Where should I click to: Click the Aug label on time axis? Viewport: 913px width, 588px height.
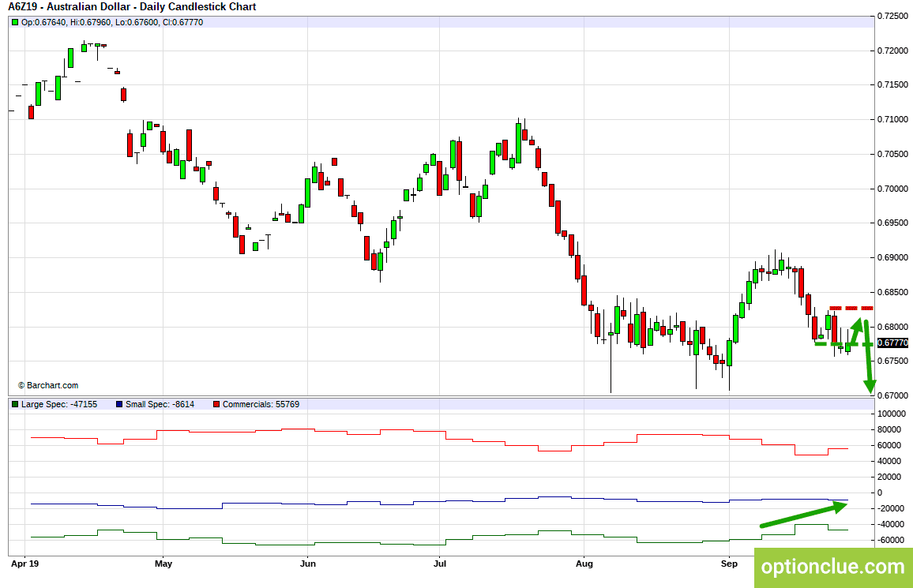[584, 564]
